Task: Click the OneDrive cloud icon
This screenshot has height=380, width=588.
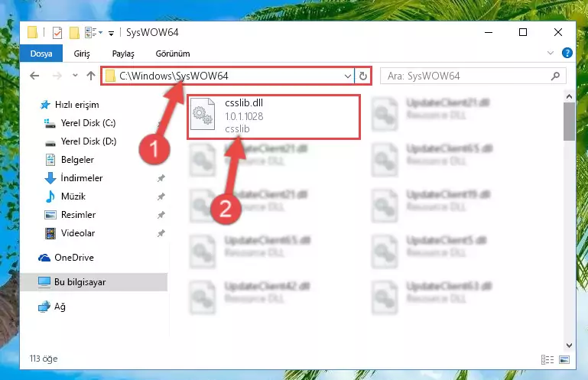Action: [x=44, y=258]
